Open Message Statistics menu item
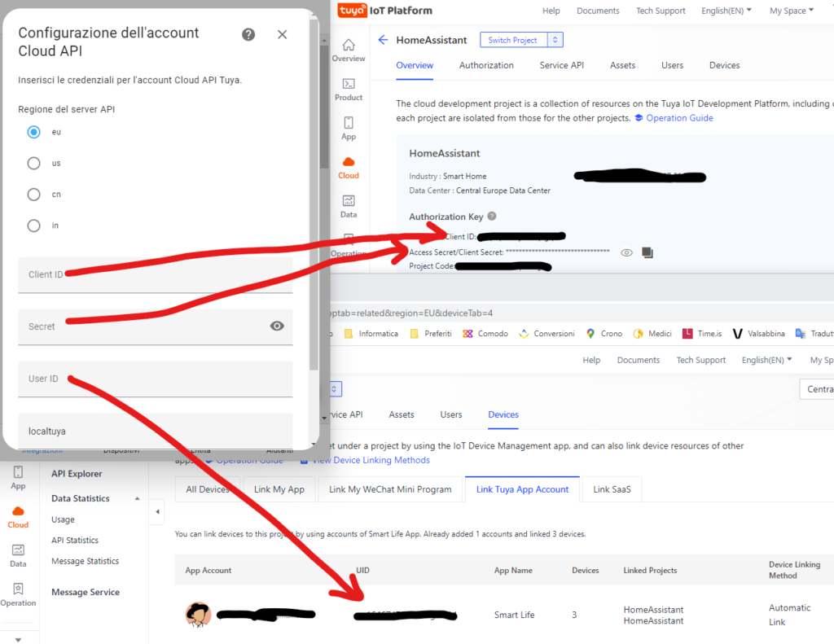 tap(85, 561)
